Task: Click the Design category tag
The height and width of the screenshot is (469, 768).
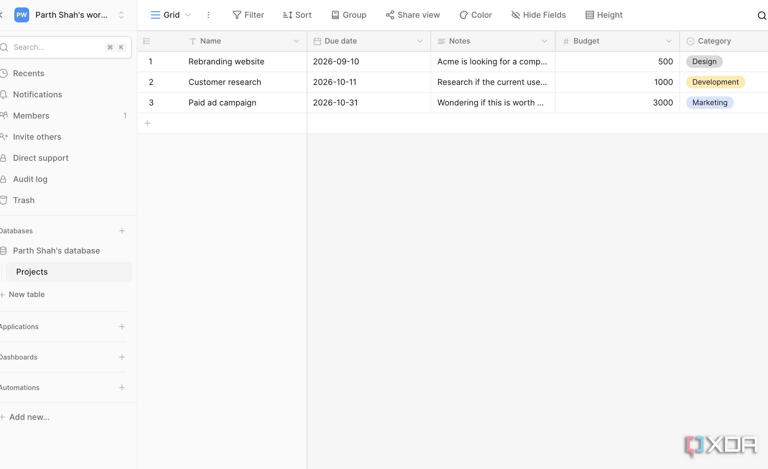Action: [704, 62]
